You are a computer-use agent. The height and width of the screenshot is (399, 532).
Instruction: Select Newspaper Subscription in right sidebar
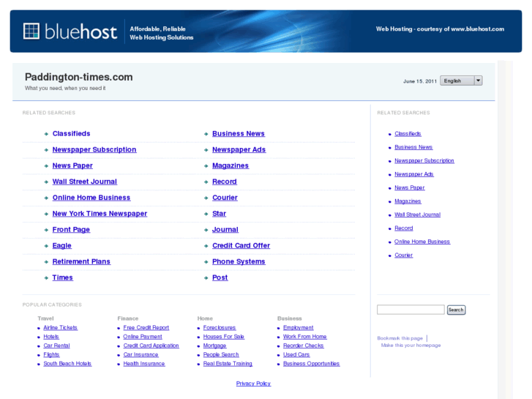[x=424, y=160]
